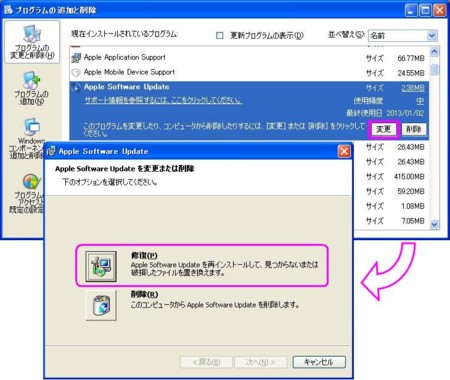Click selected Apple Software Update row icon
450x380 pixels.
pyautogui.click(x=76, y=87)
